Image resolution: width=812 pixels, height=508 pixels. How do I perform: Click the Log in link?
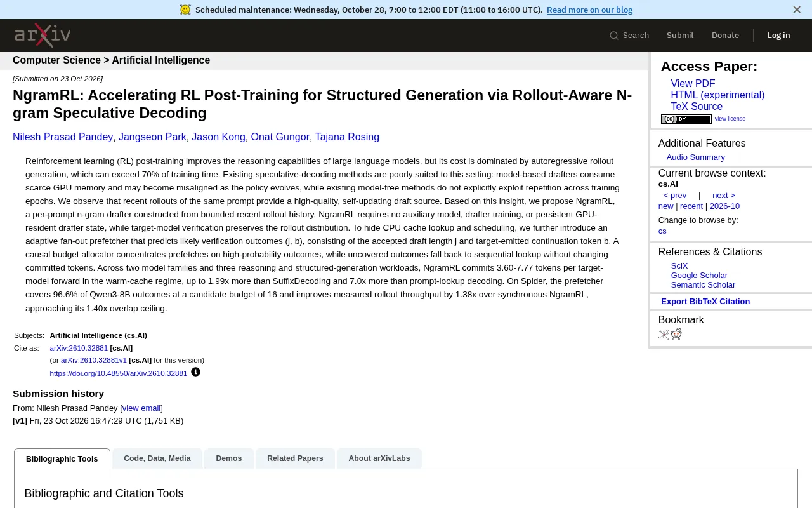click(x=779, y=36)
